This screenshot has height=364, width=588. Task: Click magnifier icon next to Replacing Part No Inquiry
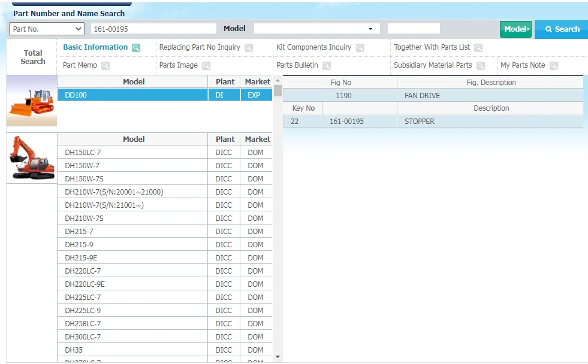[249, 48]
